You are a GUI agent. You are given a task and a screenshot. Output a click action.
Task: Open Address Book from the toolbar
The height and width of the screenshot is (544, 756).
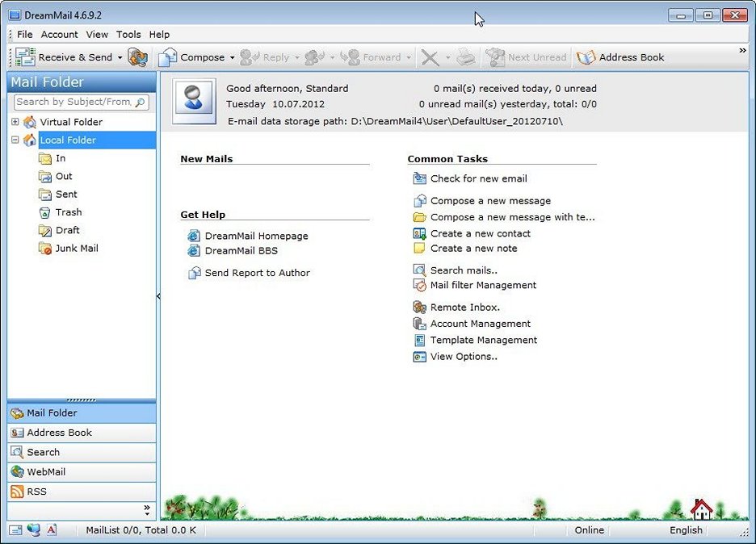click(x=620, y=57)
